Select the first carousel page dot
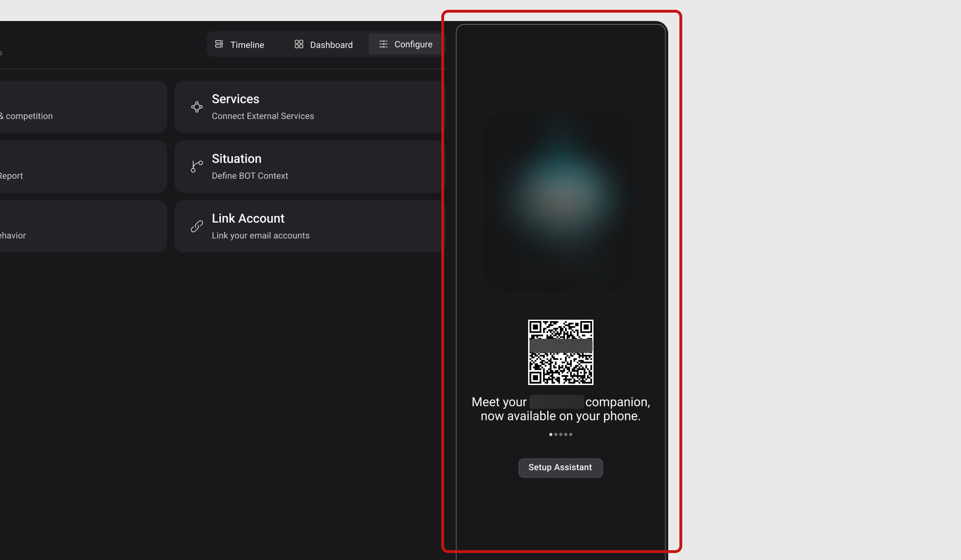 (551, 434)
